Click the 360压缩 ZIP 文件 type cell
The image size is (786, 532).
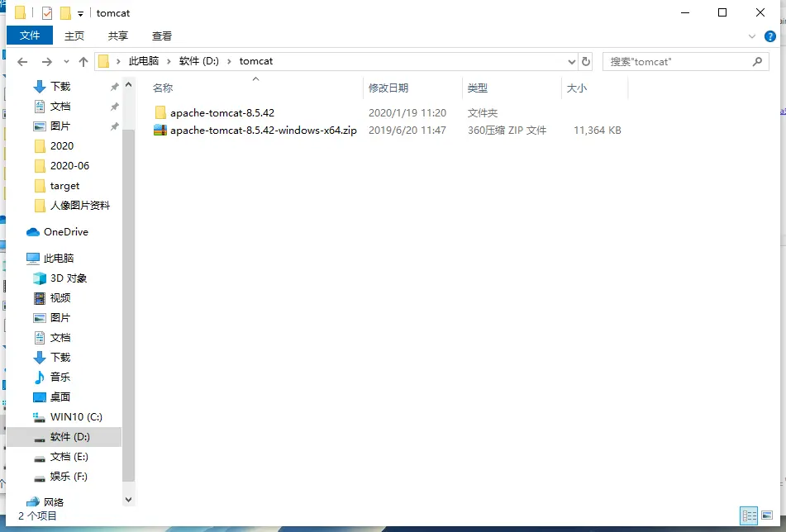click(507, 131)
